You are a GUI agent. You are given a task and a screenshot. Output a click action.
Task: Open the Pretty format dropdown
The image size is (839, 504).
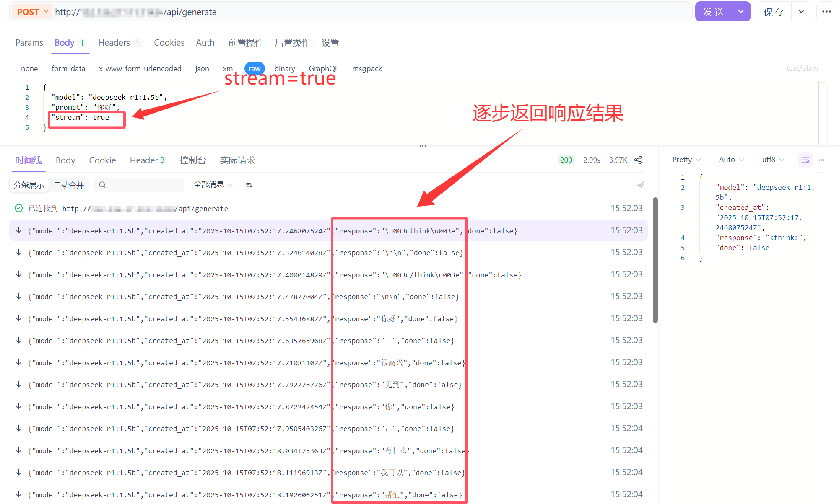coord(686,160)
